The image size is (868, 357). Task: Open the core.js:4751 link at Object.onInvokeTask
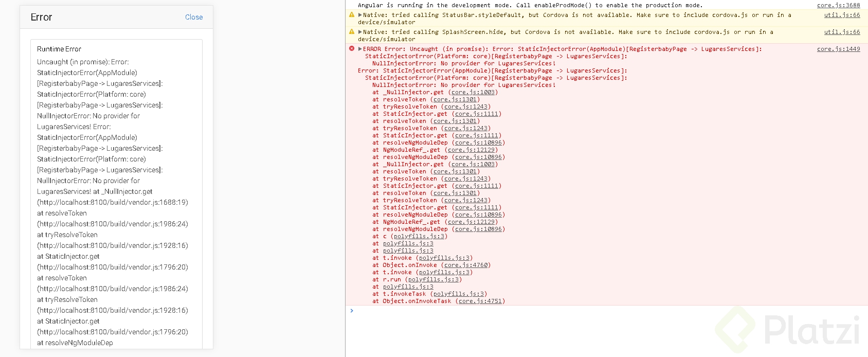pos(480,301)
